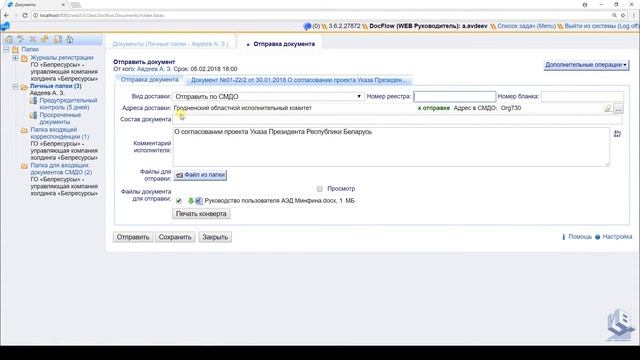This screenshot has height=360, width=640.
Task: Click the third icon in the folder panel toolbar
Action: tap(33, 39)
